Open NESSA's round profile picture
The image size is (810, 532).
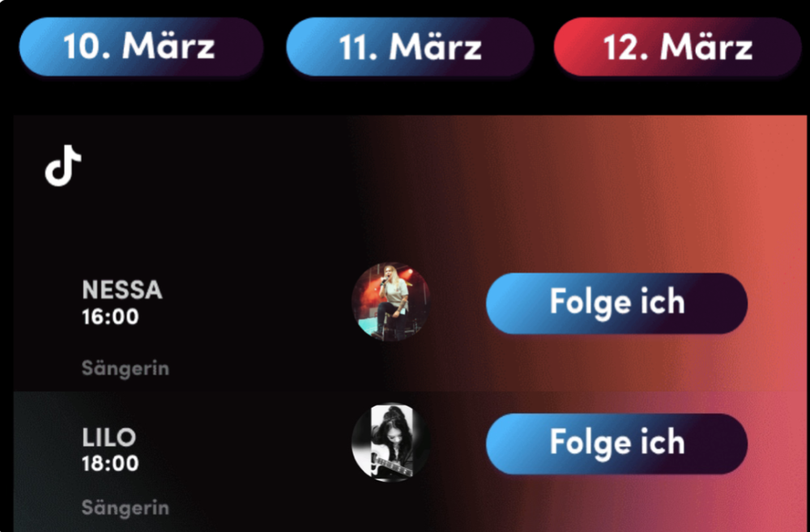(x=390, y=302)
